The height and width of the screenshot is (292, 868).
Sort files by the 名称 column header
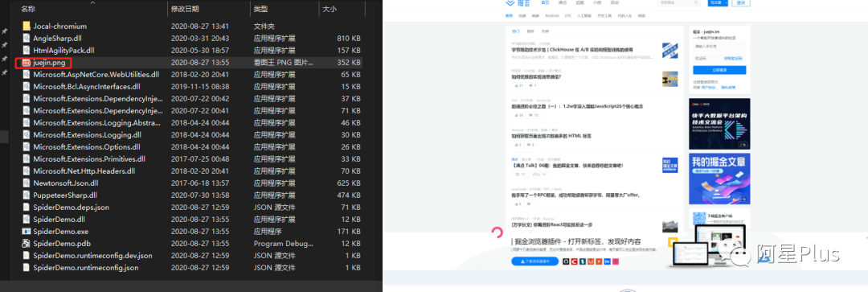tap(29, 9)
